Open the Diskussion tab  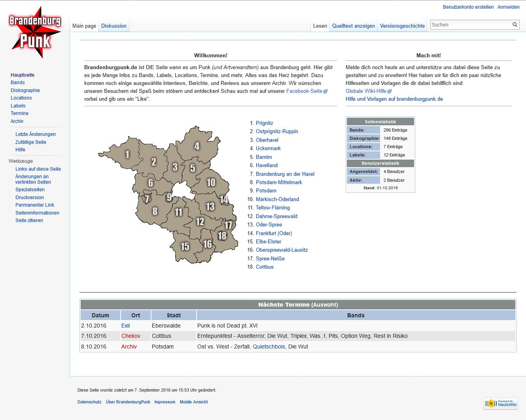[114, 26]
